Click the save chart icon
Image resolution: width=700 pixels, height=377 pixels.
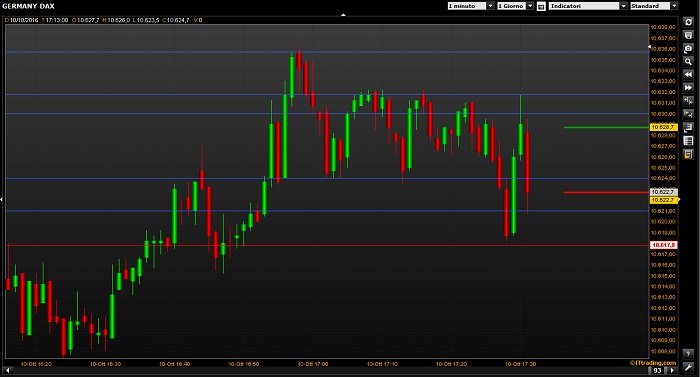[688, 35]
